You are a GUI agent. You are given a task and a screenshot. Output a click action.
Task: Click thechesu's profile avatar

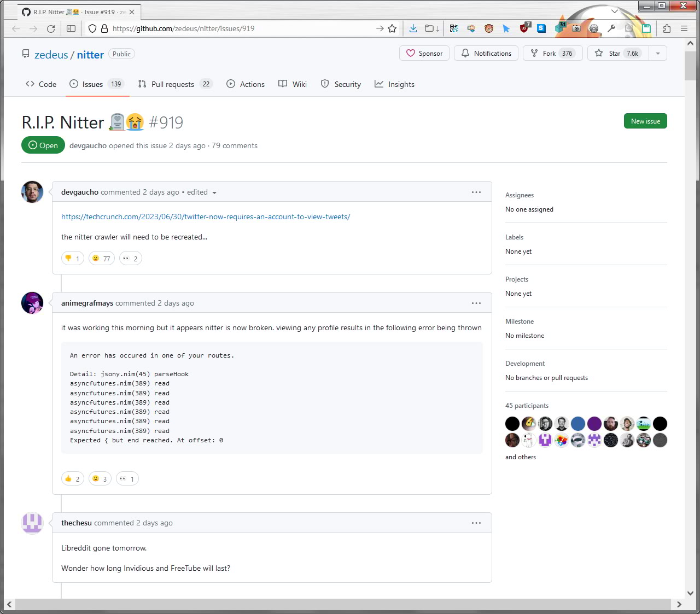pos(32,523)
